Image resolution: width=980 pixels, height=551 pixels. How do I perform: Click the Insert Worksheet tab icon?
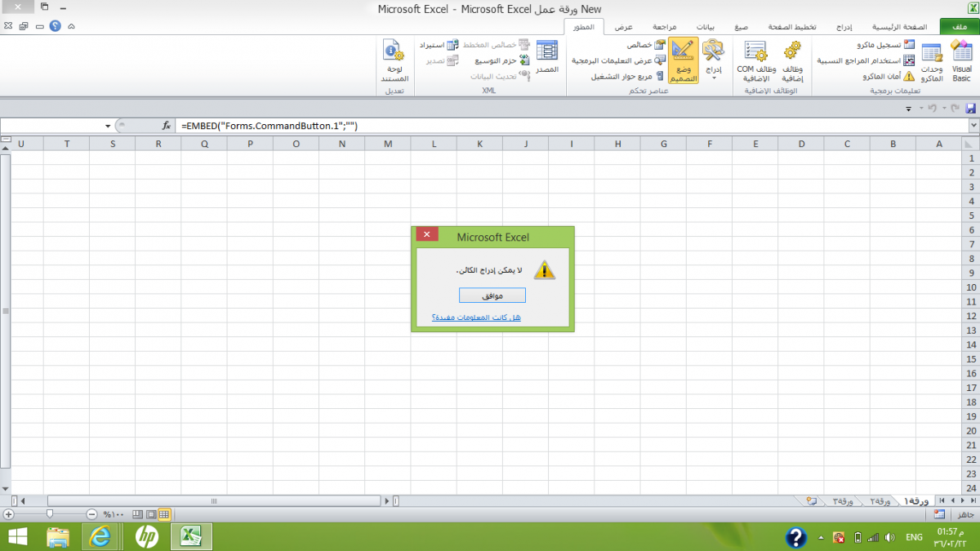[811, 500]
